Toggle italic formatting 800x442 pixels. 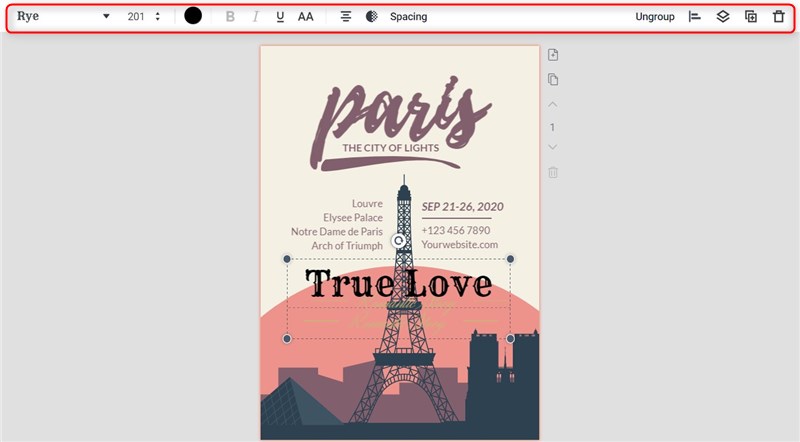[x=255, y=17]
